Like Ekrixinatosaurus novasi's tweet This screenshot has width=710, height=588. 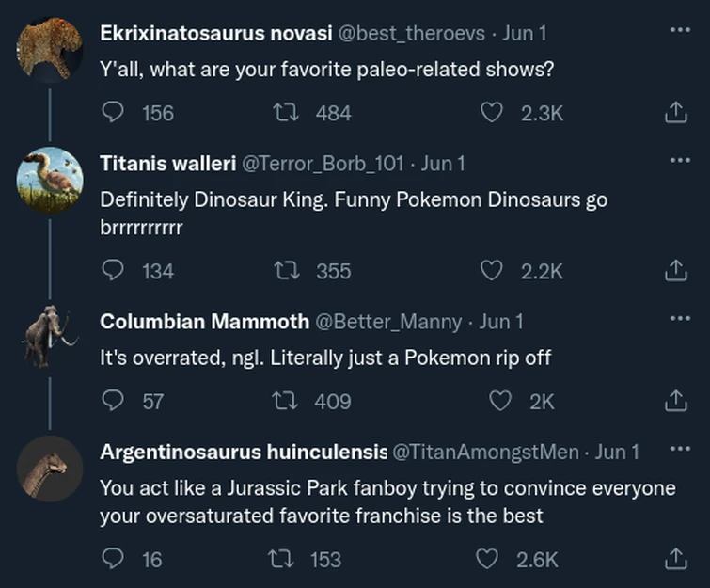(490, 113)
